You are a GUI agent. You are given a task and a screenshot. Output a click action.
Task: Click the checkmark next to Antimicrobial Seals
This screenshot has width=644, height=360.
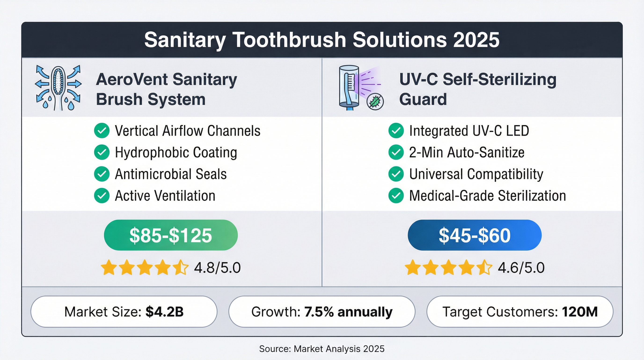click(102, 174)
